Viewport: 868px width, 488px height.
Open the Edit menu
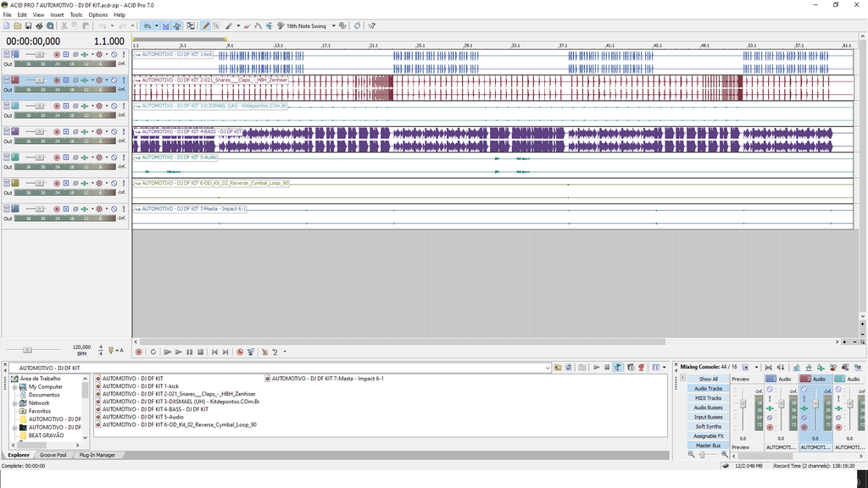point(22,15)
